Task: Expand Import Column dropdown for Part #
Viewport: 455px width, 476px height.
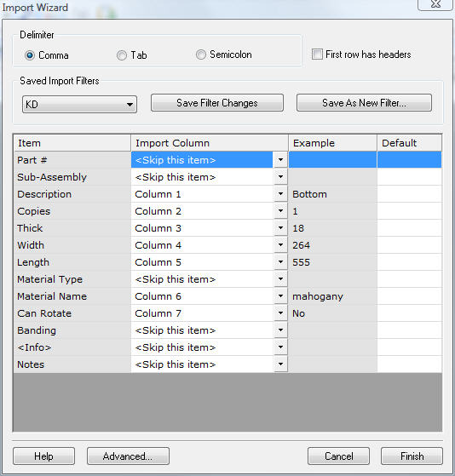Action: (280, 160)
